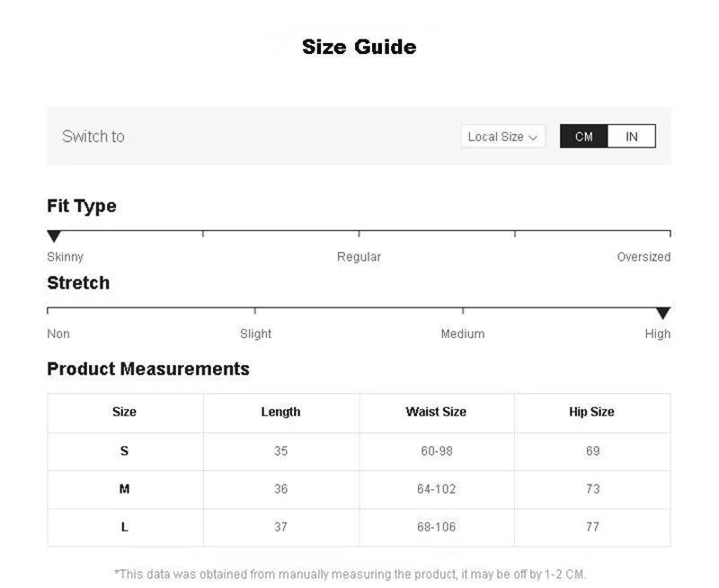719x588 pixels.
Task: Click the size S row label
Action: (x=124, y=450)
